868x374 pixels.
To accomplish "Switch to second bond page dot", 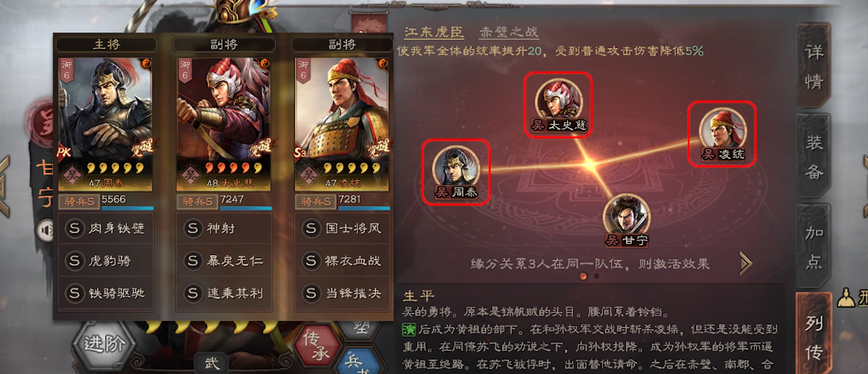I will pyautogui.click(x=597, y=275).
